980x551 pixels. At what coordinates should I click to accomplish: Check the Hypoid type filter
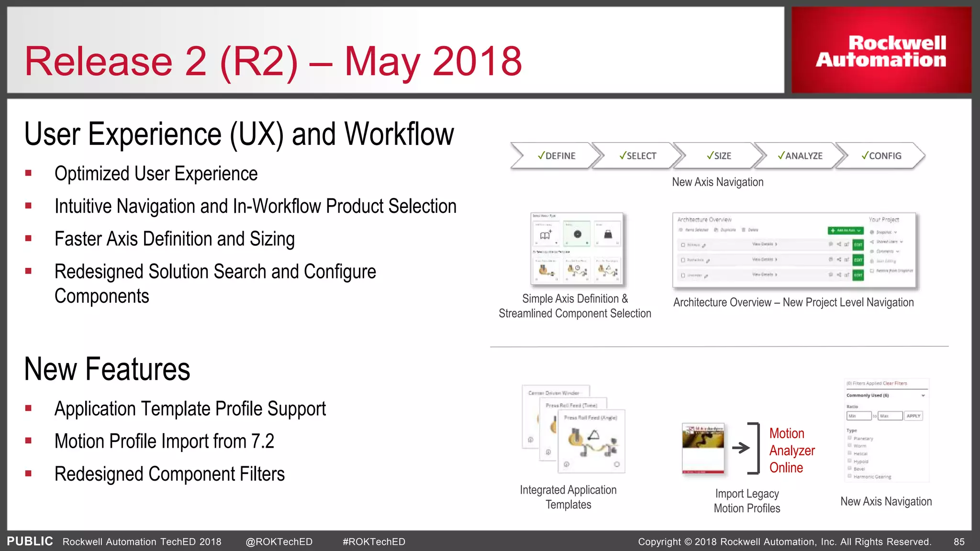point(849,461)
